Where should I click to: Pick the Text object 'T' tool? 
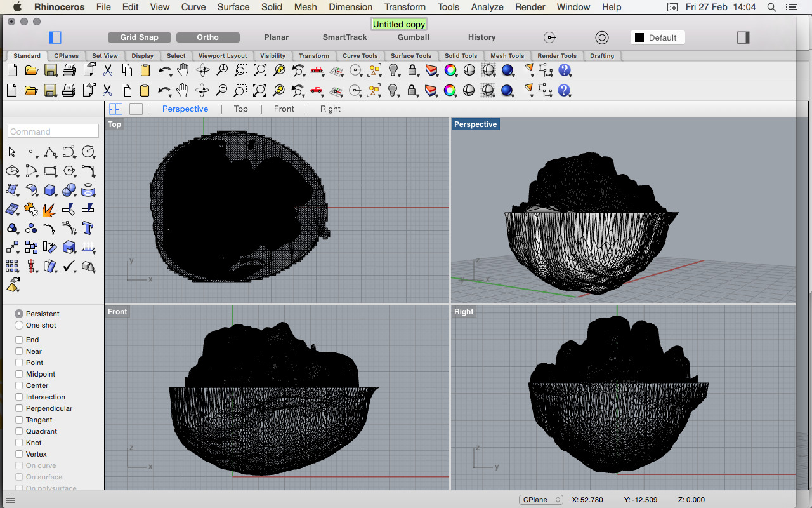[88, 228]
